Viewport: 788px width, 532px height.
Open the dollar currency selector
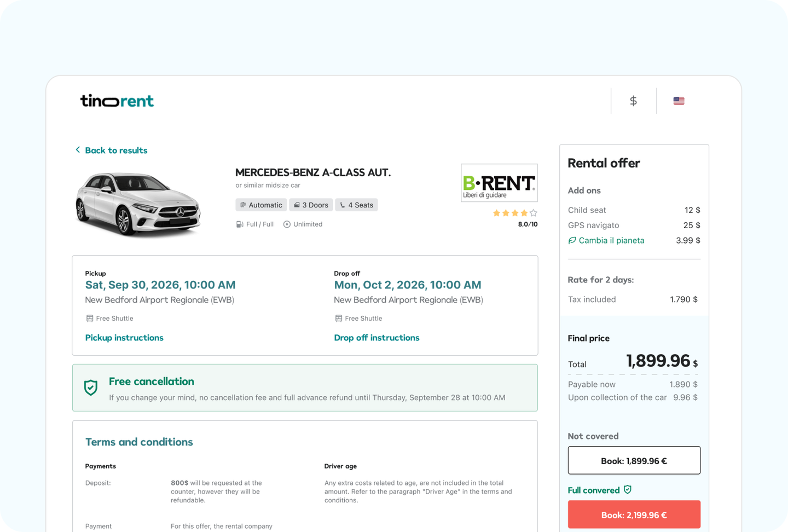[633, 101]
